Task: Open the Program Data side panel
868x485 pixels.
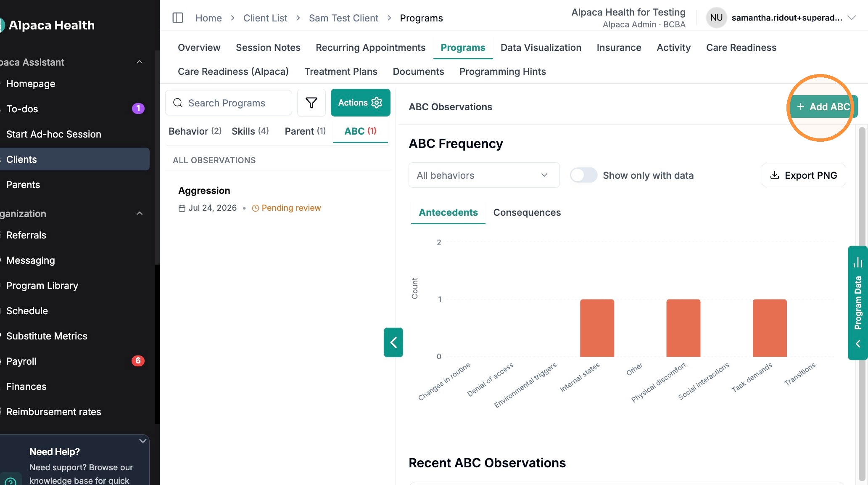Action: point(858,303)
